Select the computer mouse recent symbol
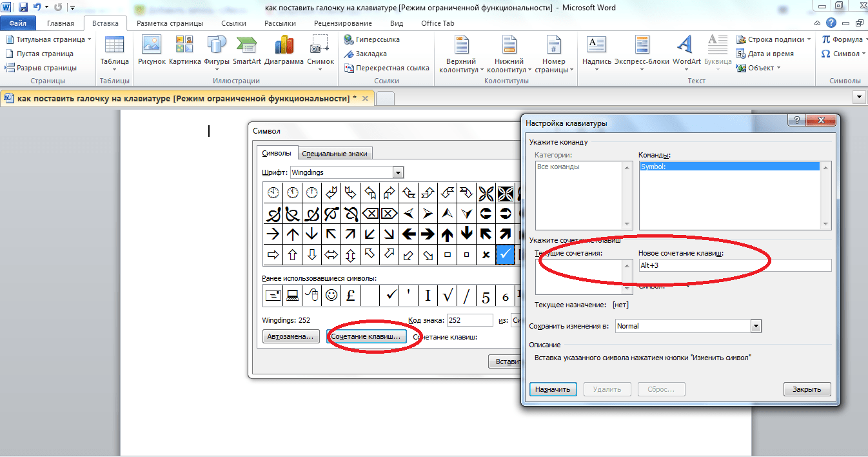 pos(312,296)
